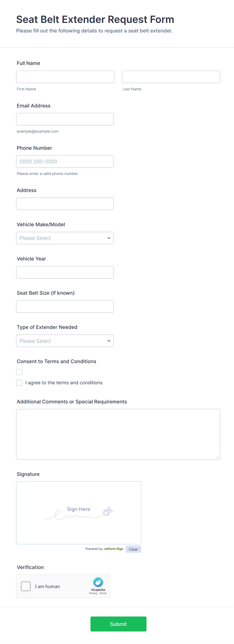Screen dimensions: 234x644
Task: Toggle the unlabeled consent checkbox
Action: pos(19,372)
